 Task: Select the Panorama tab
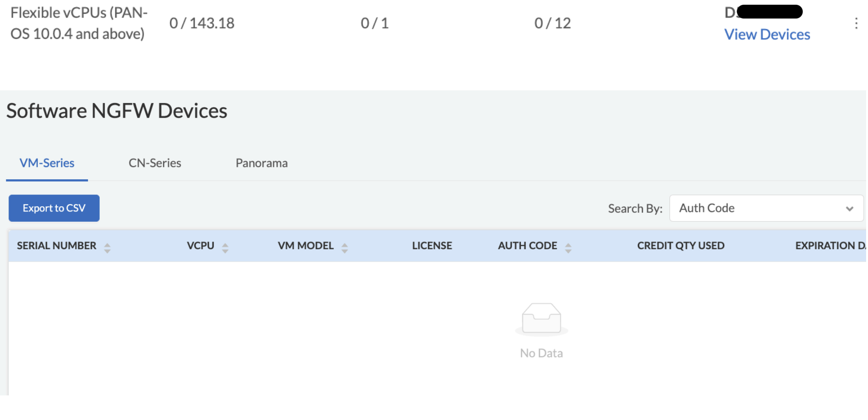pyautogui.click(x=261, y=163)
